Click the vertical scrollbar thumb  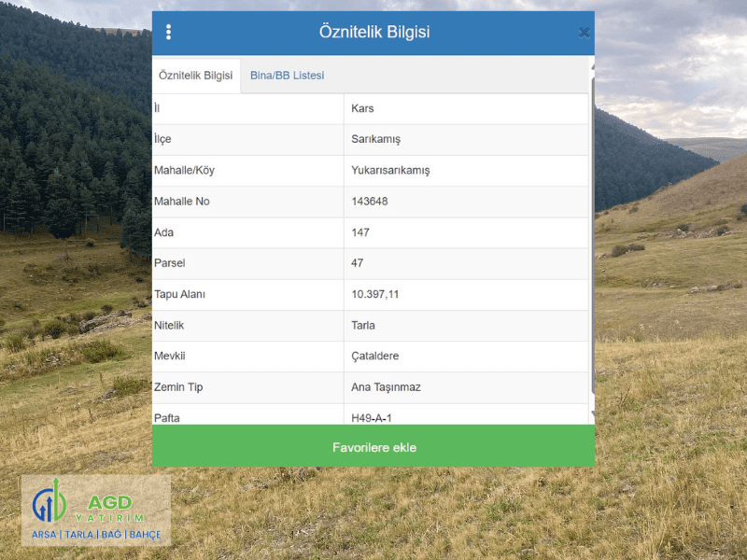pos(592,233)
